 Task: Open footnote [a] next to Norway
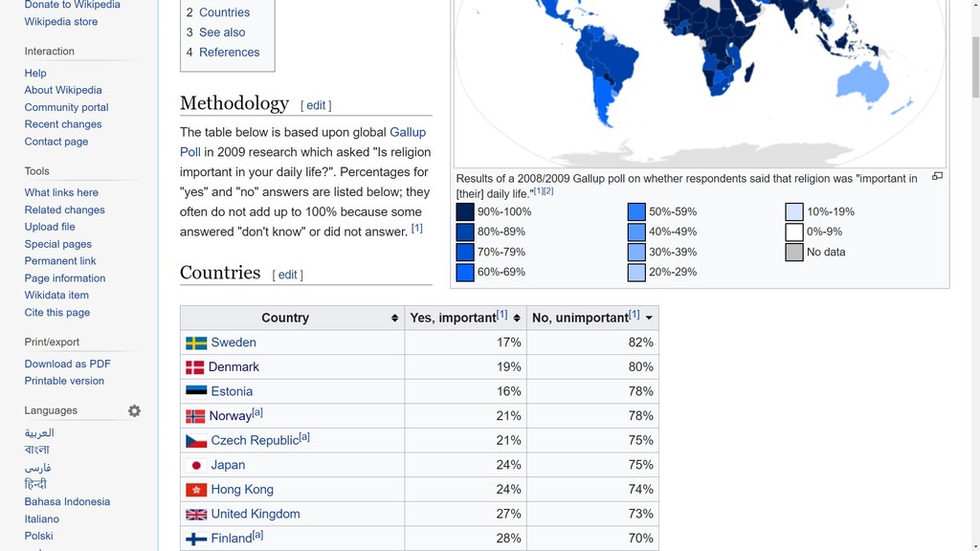256,413
